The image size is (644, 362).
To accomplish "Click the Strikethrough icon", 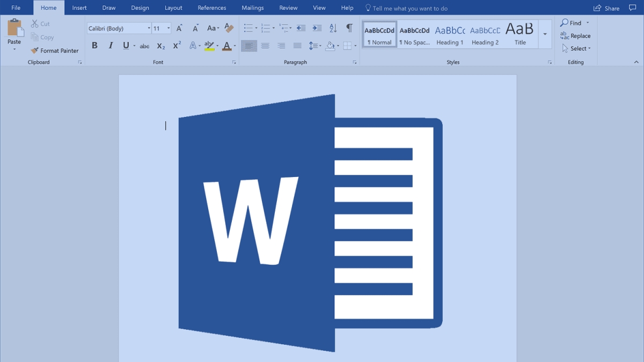I will coord(144,46).
